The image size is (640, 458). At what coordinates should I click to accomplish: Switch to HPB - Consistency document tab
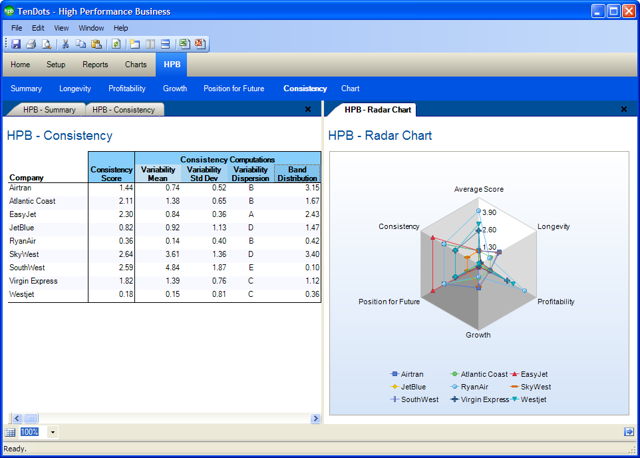click(x=123, y=110)
